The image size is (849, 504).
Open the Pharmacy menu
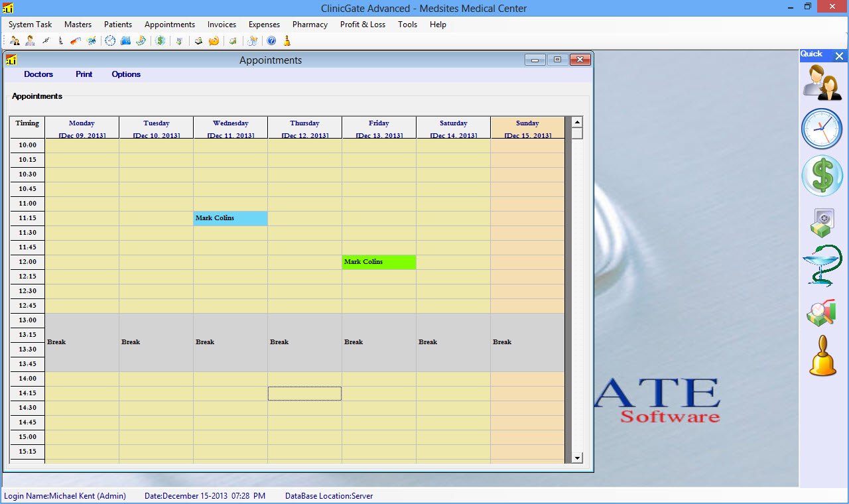click(x=310, y=25)
